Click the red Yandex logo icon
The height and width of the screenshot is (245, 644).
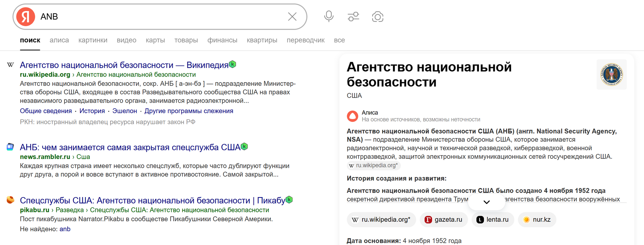click(x=25, y=17)
